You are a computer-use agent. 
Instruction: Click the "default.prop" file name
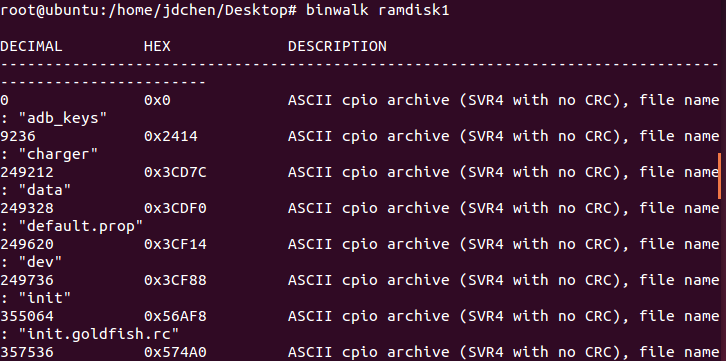click(x=81, y=227)
